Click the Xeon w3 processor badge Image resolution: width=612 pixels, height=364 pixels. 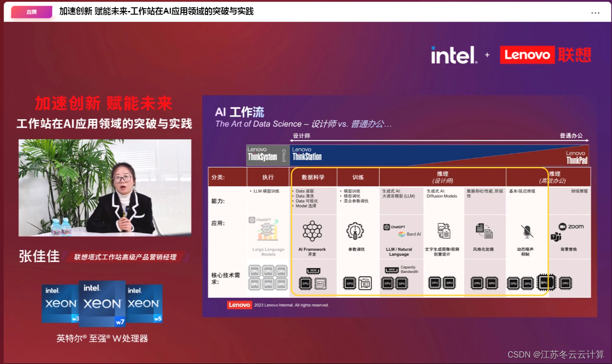tap(60, 304)
